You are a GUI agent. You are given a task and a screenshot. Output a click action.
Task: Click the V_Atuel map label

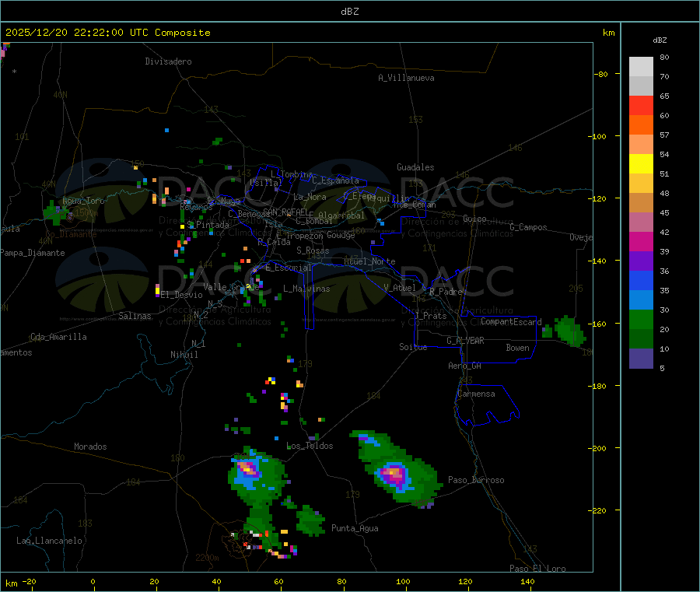400,288
